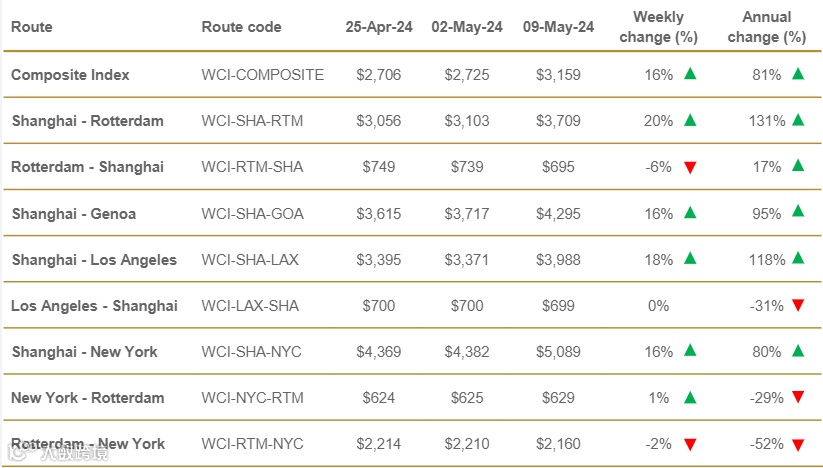This screenshot has width=823, height=468.
Task: Click red down arrow beside -2% weekly change
Action: [x=689, y=445]
